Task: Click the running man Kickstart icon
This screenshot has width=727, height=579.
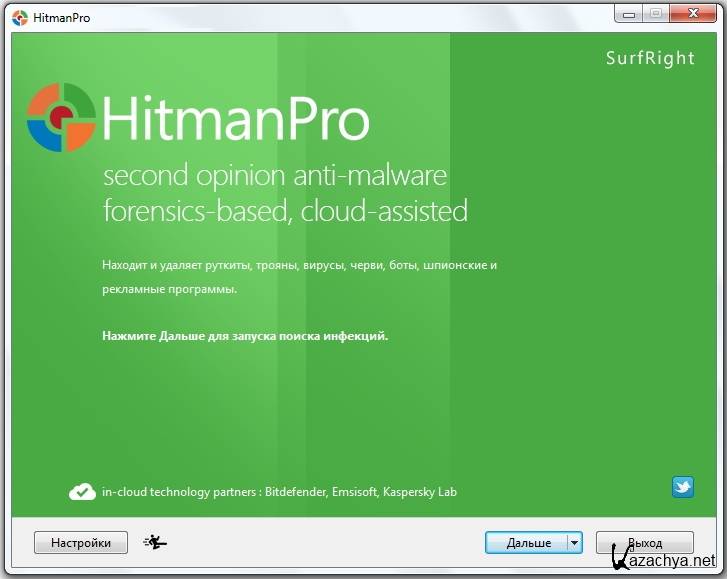Action: 155,542
